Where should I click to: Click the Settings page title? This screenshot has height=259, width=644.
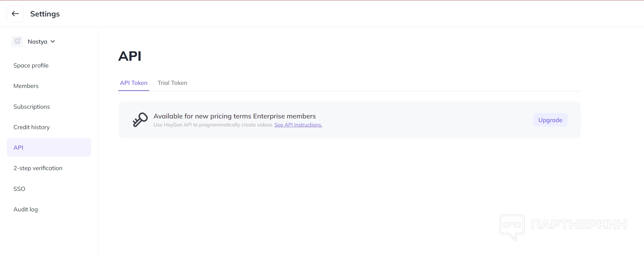45,14
